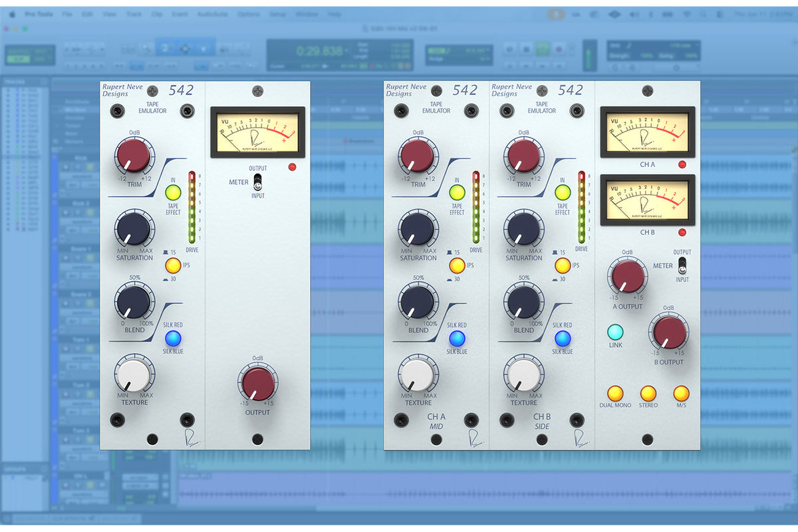The image size is (798, 532).
Task: Open the Track menu in the menu bar
Action: (134, 14)
